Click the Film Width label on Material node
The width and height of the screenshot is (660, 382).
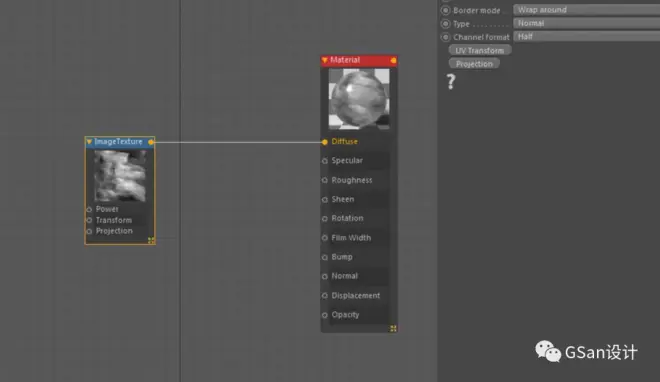coord(351,238)
